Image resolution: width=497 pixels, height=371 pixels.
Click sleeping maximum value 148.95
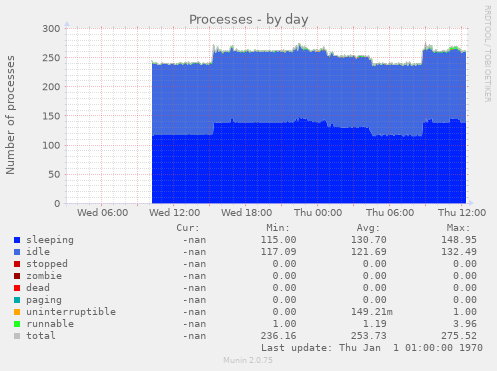tap(459, 240)
